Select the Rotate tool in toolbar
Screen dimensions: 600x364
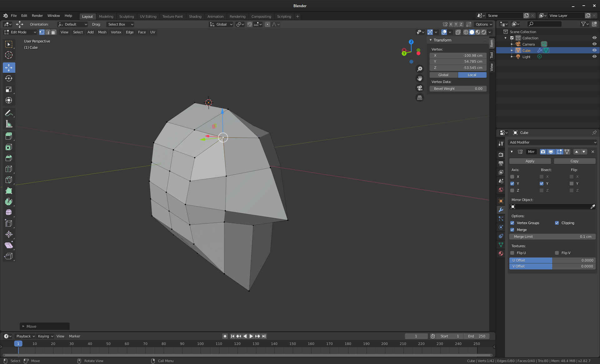tap(9, 78)
